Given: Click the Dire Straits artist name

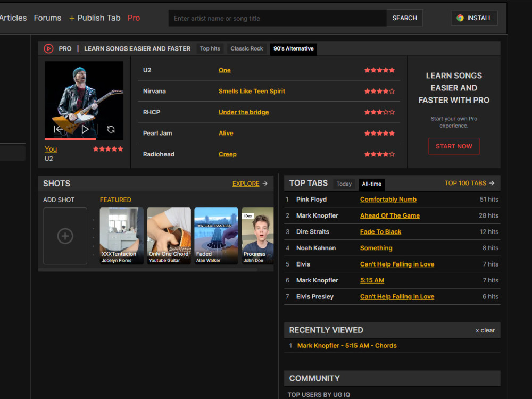Looking at the screenshot, I should pyautogui.click(x=312, y=232).
